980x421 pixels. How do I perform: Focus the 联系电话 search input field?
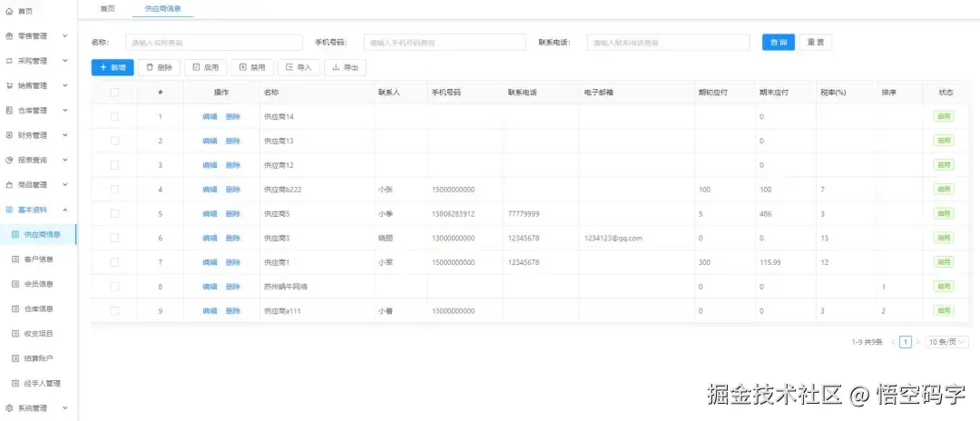pyautogui.click(x=668, y=43)
